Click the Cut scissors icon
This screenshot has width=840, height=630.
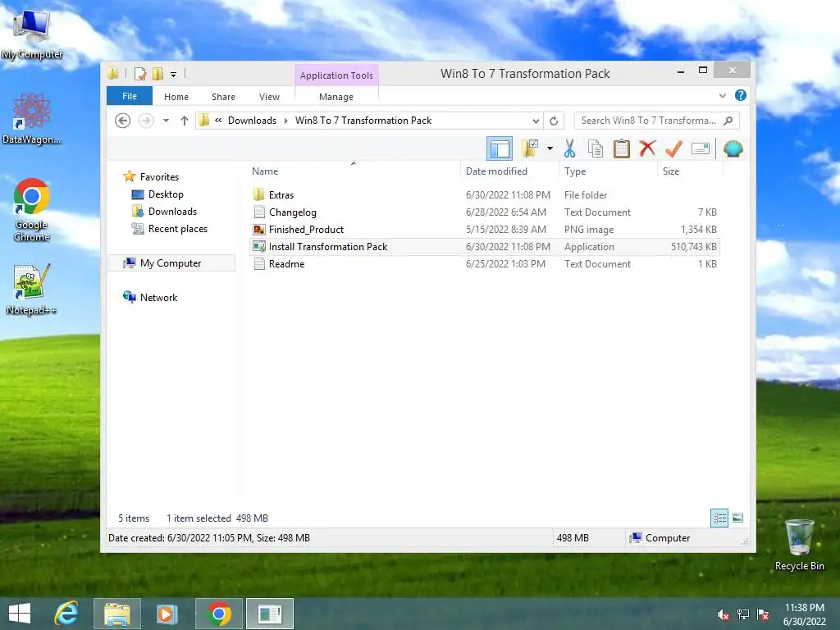point(569,148)
